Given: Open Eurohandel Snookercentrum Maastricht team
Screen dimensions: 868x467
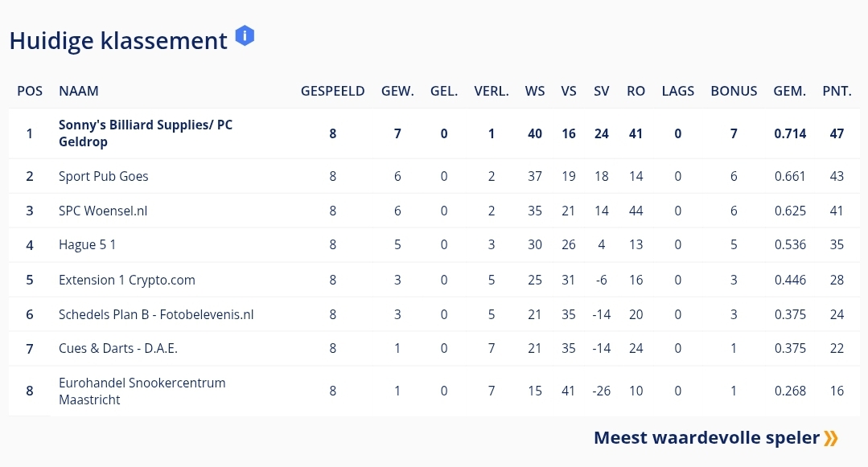Looking at the screenshot, I should [142, 391].
